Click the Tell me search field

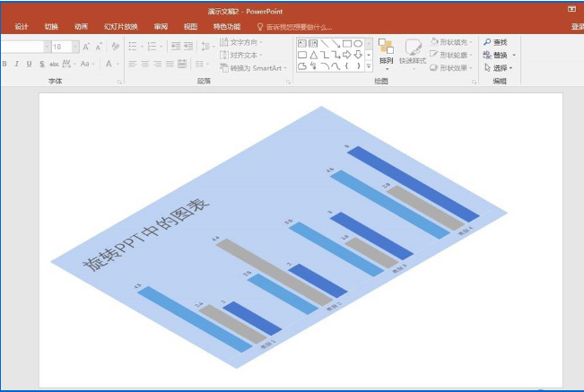pyautogui.click(x=294, y=27)
